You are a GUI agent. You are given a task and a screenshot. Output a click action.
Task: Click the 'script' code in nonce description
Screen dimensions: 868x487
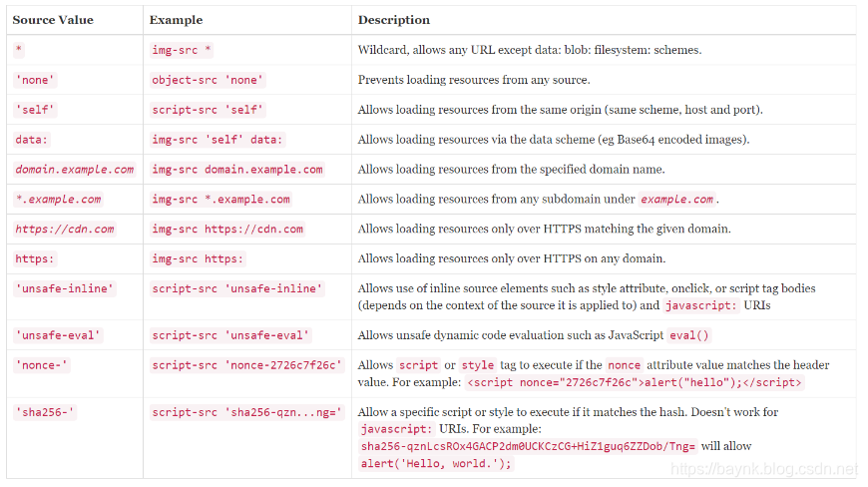418,365
